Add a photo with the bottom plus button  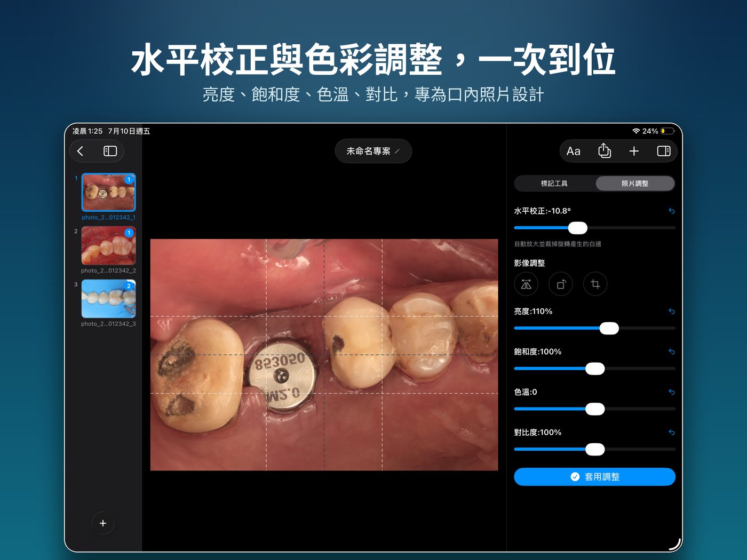[x=103, y=524]
